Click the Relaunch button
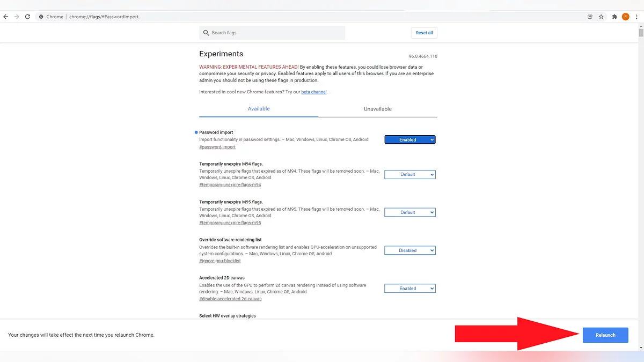The image size is (644, 362). coord(605,335)
